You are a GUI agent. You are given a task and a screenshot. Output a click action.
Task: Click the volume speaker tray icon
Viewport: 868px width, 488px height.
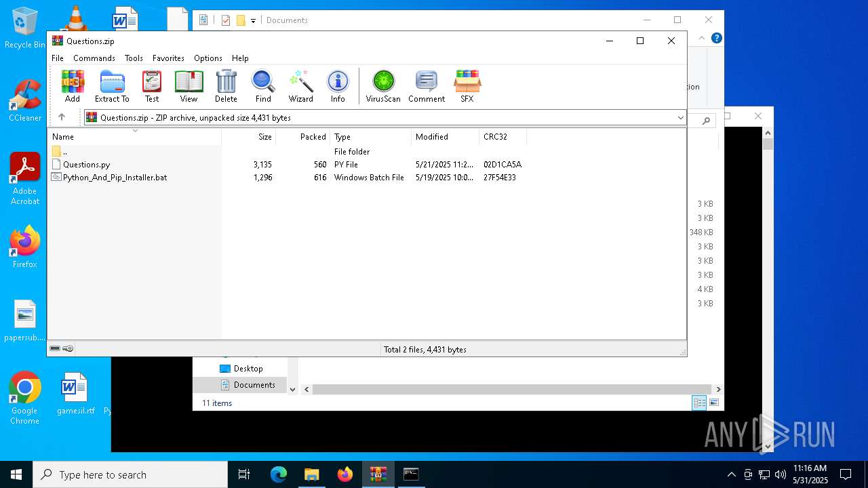click(781, 474)
